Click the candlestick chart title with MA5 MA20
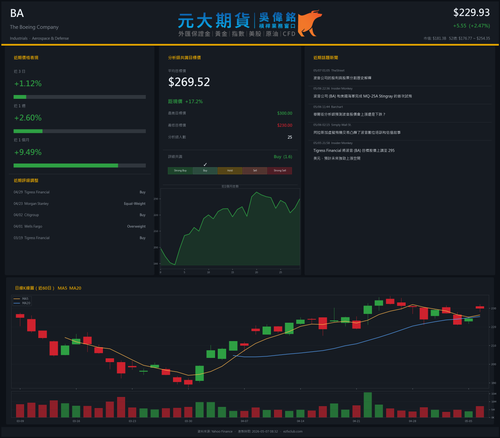This screenshot has height=438, width=500. coord(48,288)
